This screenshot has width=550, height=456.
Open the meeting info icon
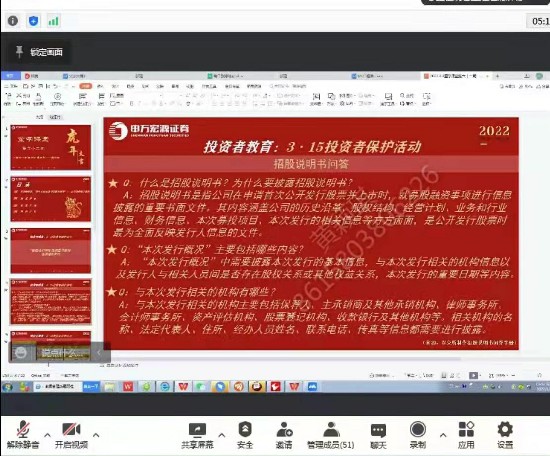point(13,21)
